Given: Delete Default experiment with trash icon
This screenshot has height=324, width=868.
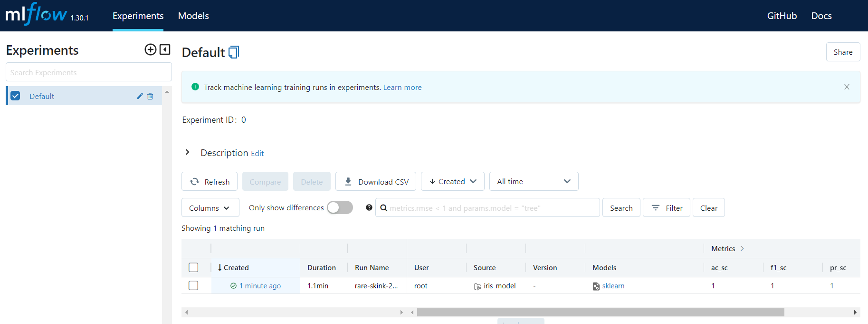Looking at the screenshot, I should pyautogui.click(x=150, y=96).
